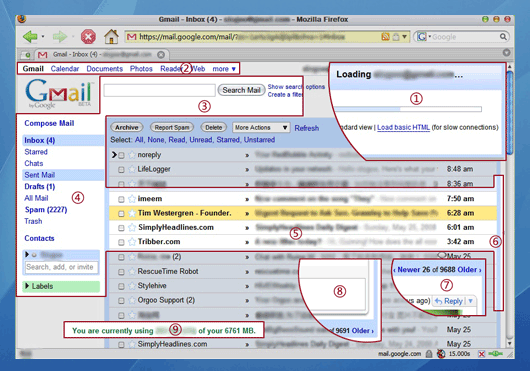530x371 pixels.
Task: Click in the mail search text field
Action: tap(160, 91)
